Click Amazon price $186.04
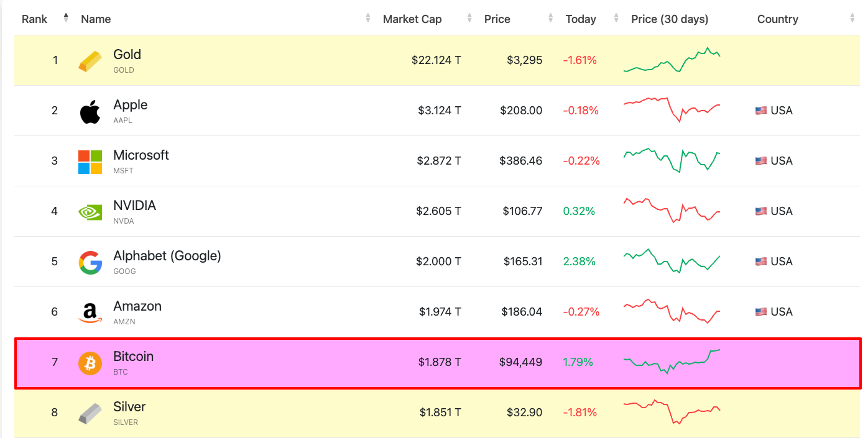 pyautogui.click(x=521, y=312)
